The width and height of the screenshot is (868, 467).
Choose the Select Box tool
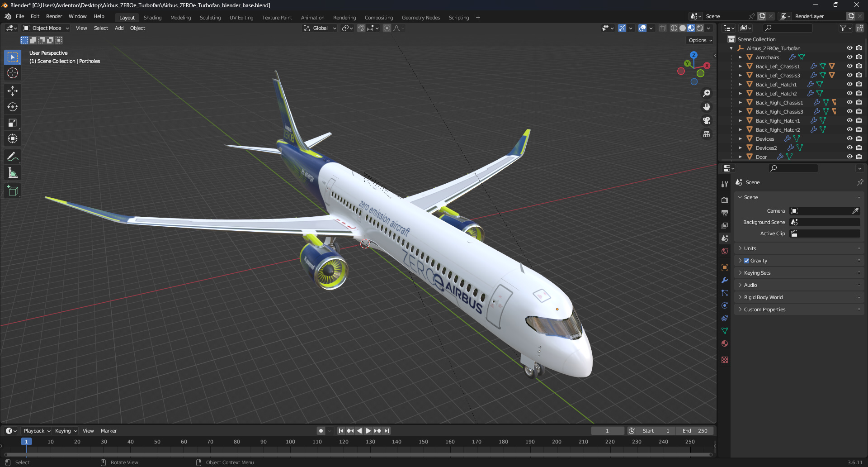pos(13,57)
